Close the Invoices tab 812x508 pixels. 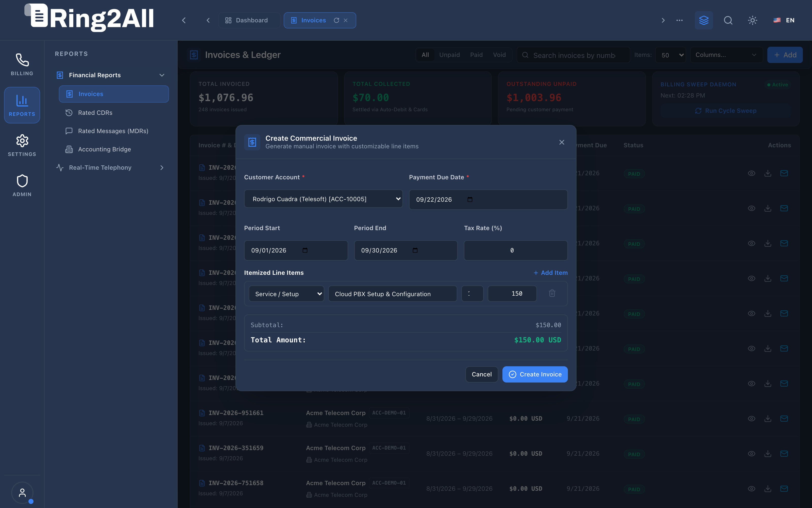point(346,20)
